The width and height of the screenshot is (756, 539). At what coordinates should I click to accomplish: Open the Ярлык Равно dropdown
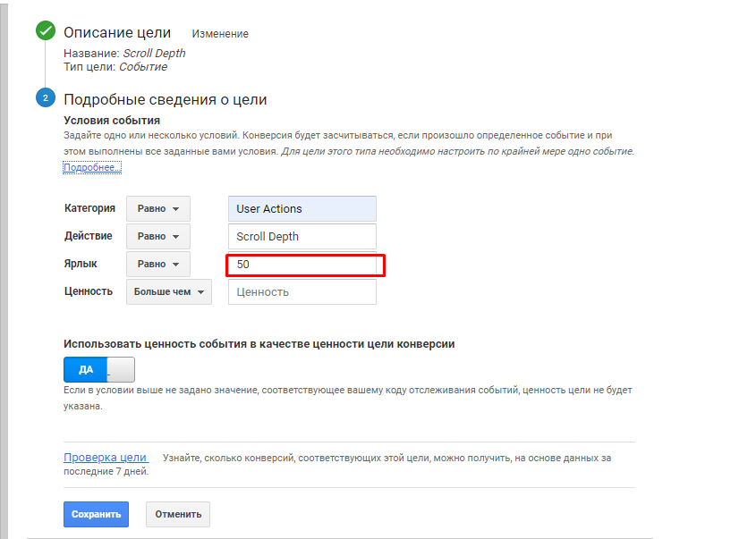click(158, 265)
